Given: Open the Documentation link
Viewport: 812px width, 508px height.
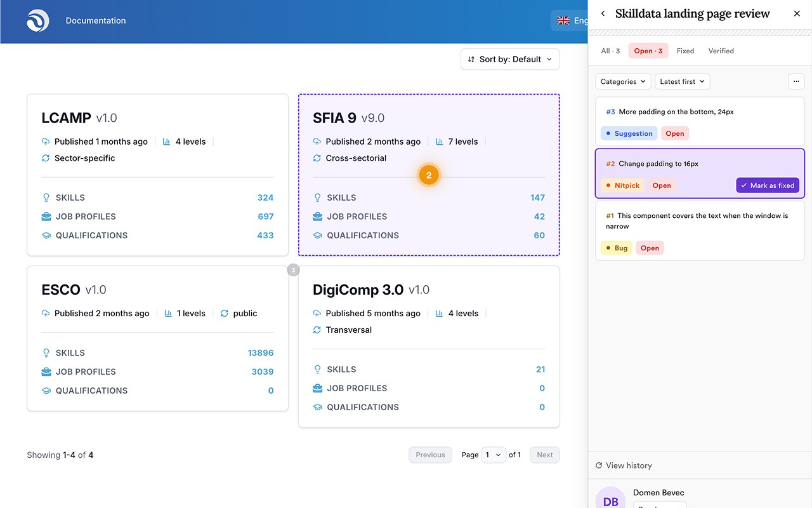Looking at the screenshot, I should 96,21.
